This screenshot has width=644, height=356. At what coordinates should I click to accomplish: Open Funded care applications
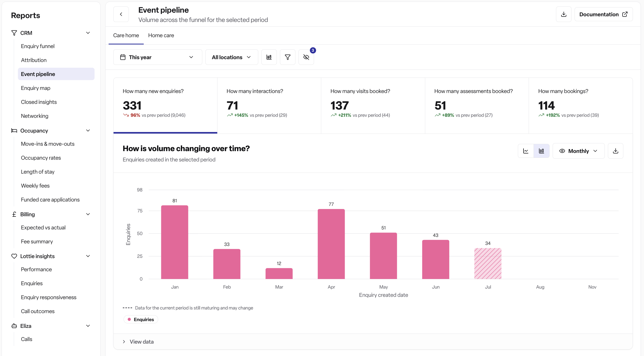[x=56, y=200]
